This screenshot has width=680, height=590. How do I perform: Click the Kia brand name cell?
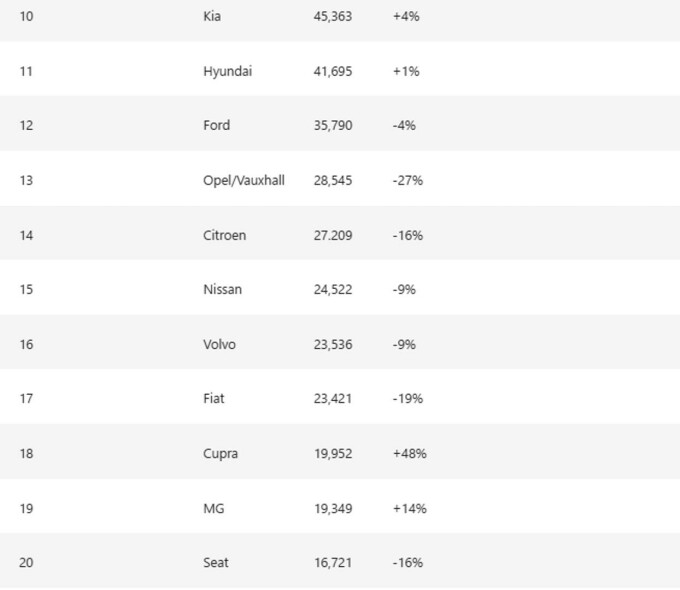[x=212, y=16]
